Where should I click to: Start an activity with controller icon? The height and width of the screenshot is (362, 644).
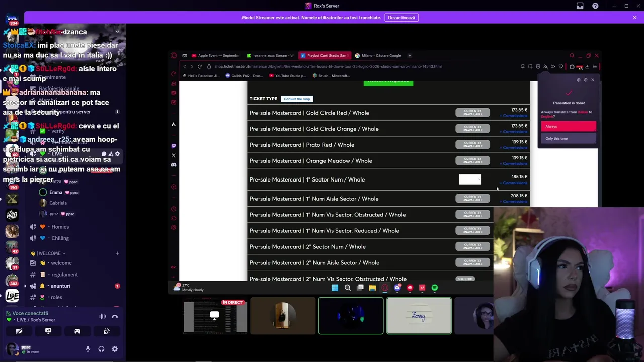pos(77,331)
